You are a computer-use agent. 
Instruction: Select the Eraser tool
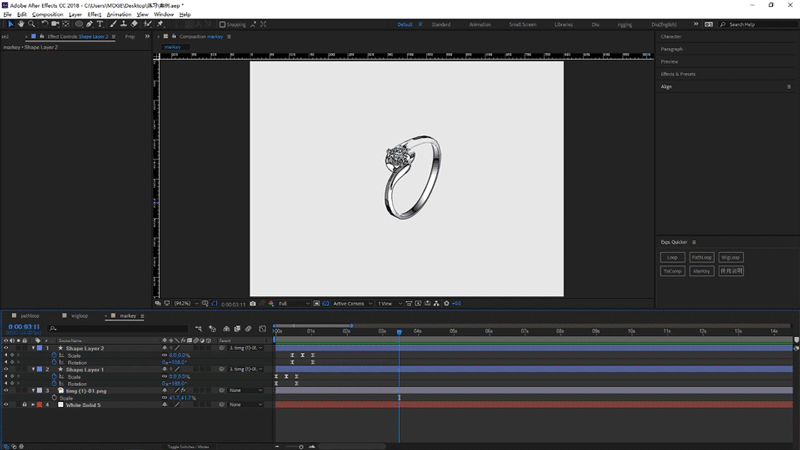coord(134,24)
